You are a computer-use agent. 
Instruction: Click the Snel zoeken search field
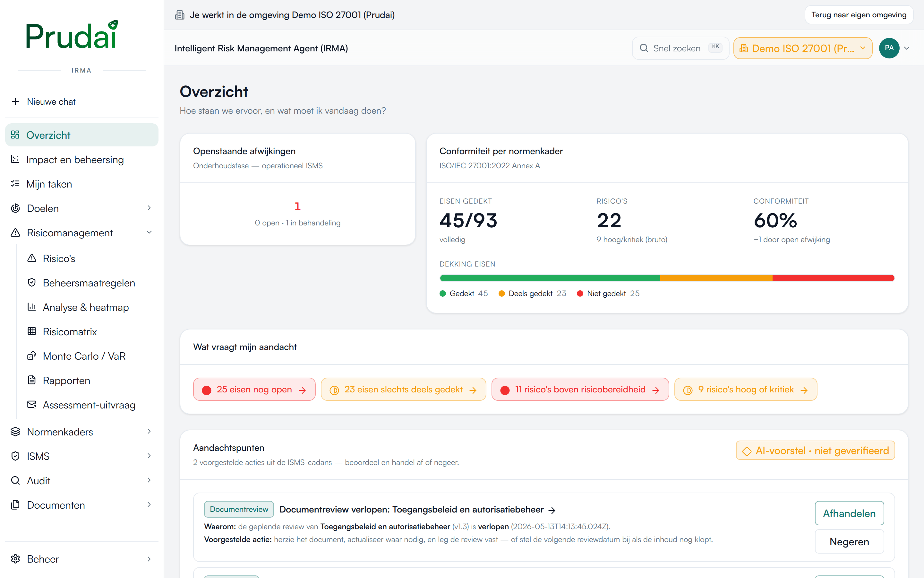(x=680, y=48)
